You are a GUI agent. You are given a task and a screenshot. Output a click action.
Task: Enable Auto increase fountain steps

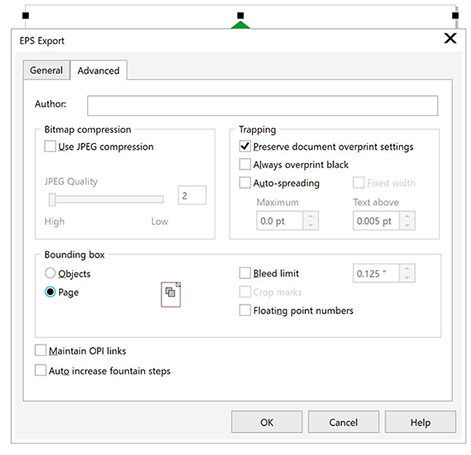[x=40, y=370]
